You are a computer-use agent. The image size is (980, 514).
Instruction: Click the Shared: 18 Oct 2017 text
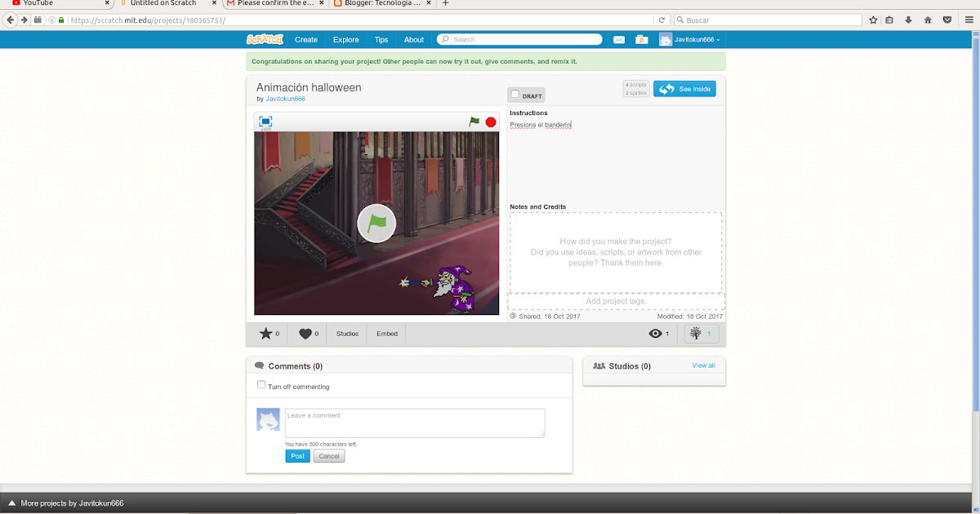[x=549, y=317]
